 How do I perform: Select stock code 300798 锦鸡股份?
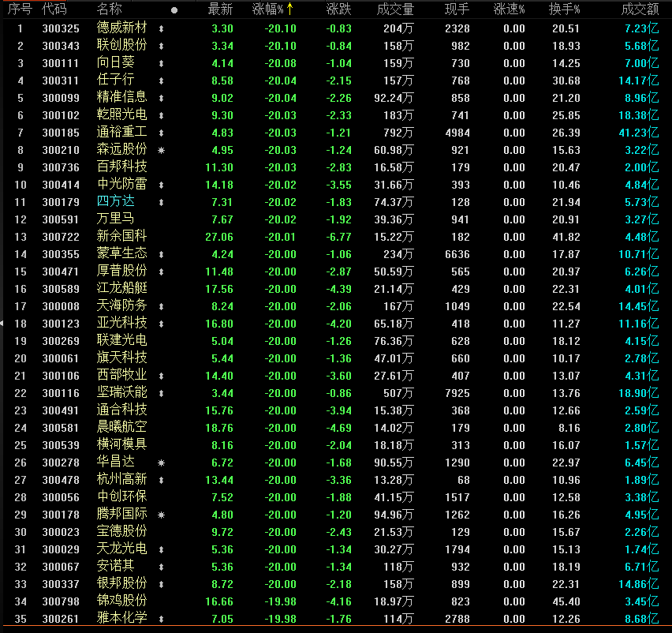60,601
